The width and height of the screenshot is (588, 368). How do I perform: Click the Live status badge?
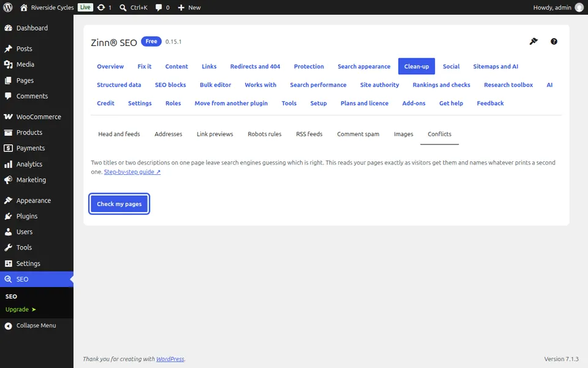85,7
